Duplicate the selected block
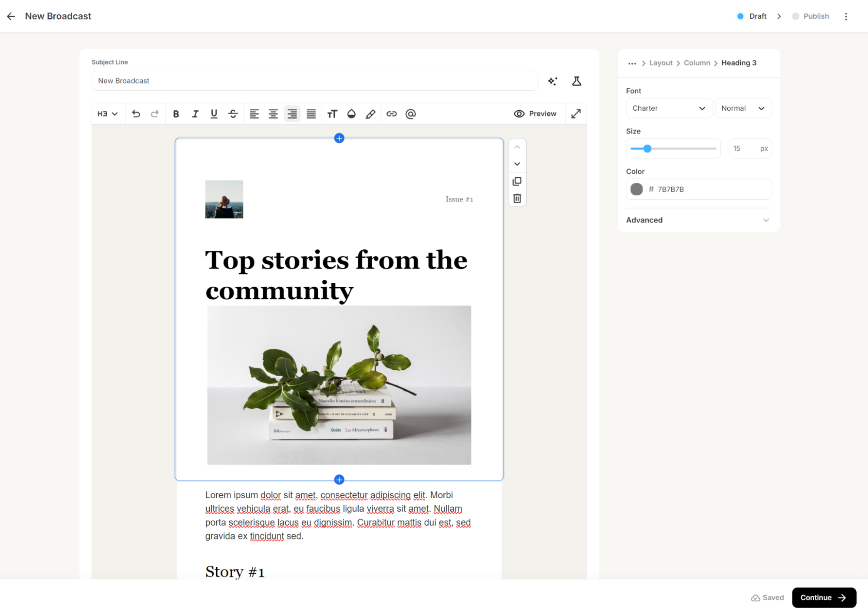 (517, 181)
